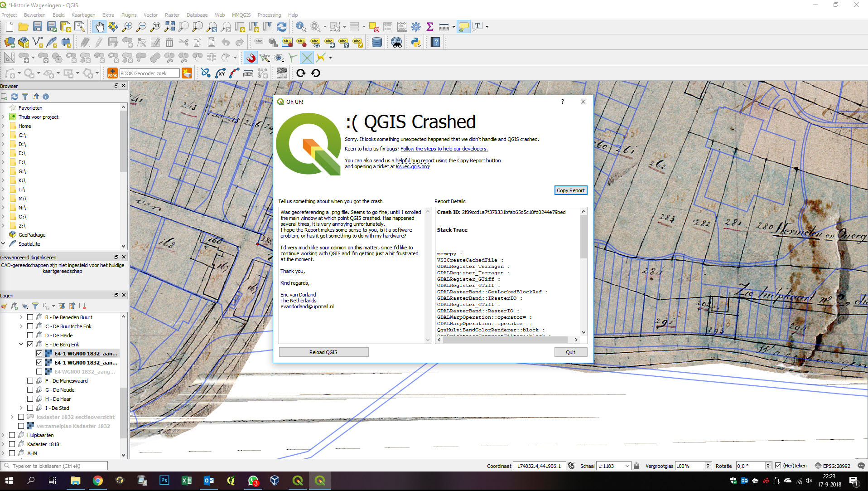Select the Pan Map hand tool
Screen dimensions: 868x491
click(99, 27)
